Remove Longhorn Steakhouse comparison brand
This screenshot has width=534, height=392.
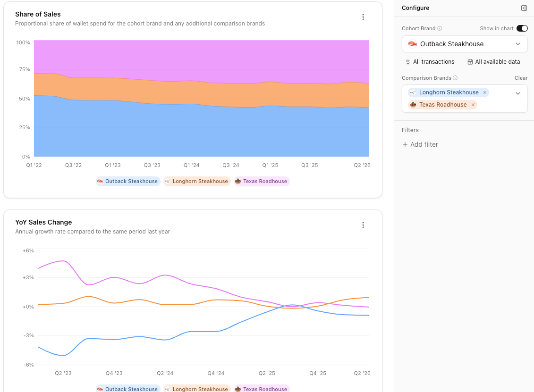[485, 92]
